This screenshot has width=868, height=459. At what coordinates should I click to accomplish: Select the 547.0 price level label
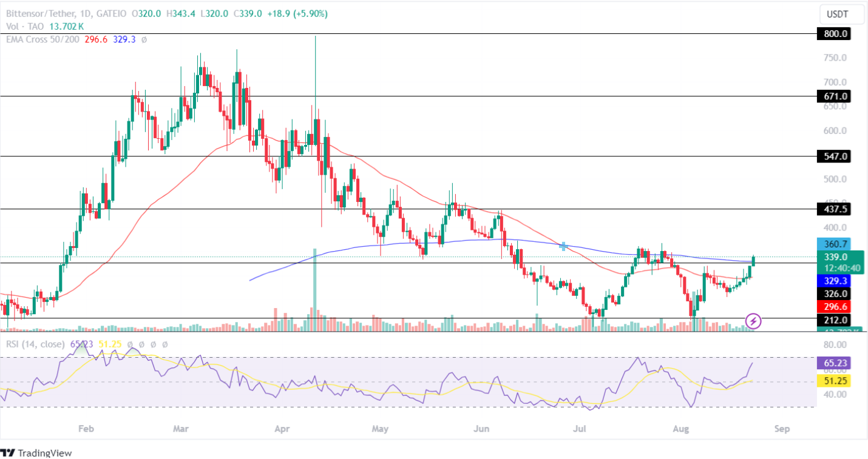(x=833, y=156)
